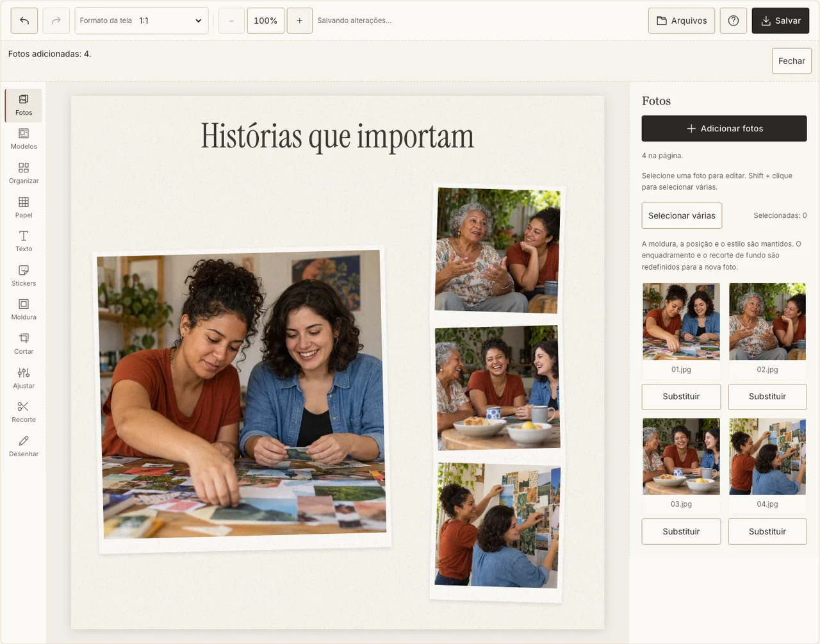Click the '4 na página.' text
The image size is (820, 644).
click(662, 156)
